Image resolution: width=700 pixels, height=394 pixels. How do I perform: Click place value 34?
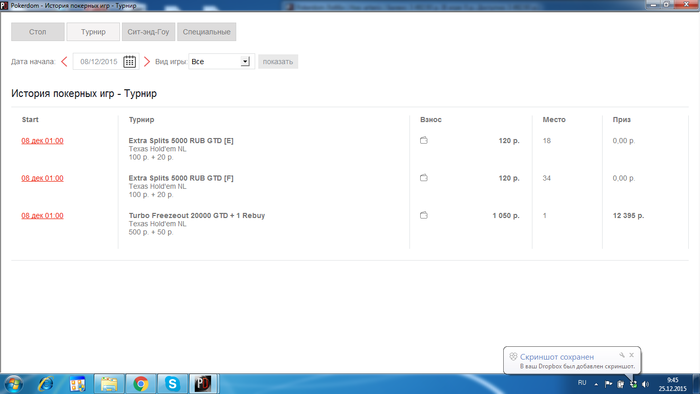pos(546,178)
